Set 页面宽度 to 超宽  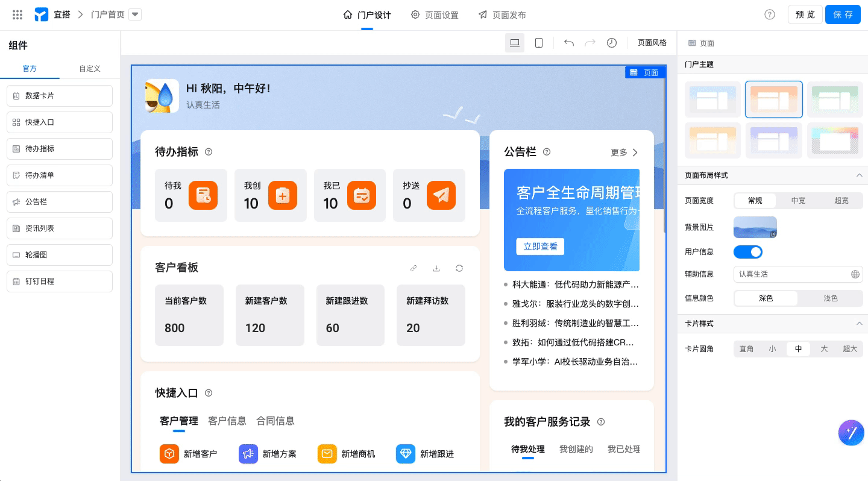click(841, 201)
